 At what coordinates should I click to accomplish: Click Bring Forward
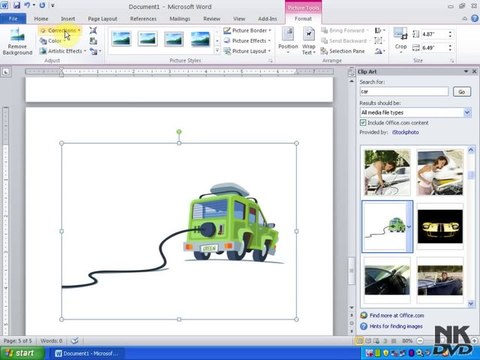coord(345,30)
